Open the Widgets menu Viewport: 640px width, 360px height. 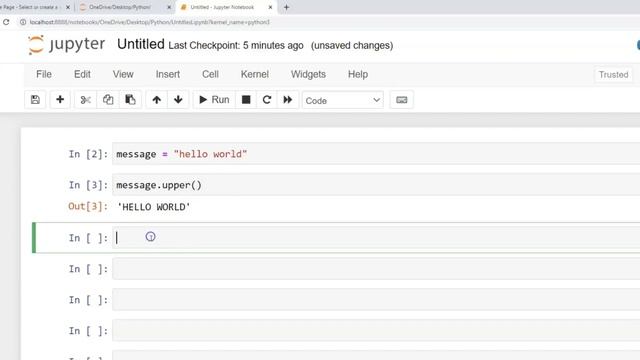click(x=308, y=74)
